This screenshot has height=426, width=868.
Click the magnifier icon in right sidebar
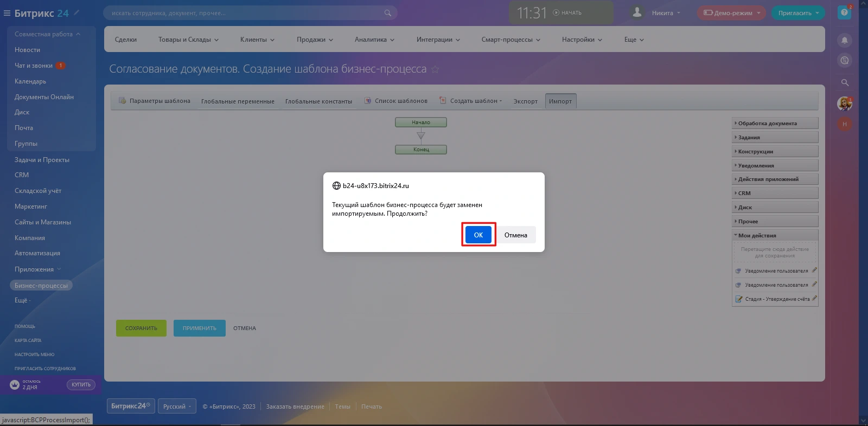tap(844, 82)
